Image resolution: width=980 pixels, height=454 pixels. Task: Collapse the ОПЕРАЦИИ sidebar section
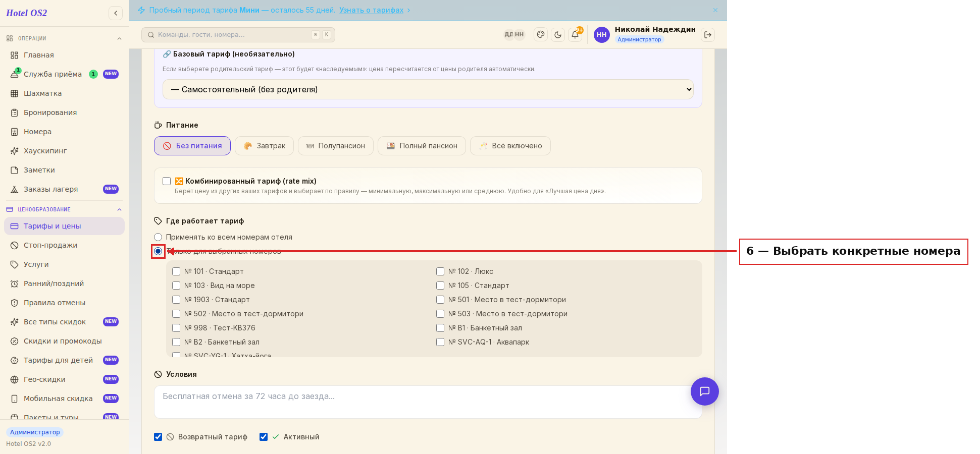click(120, 39)
